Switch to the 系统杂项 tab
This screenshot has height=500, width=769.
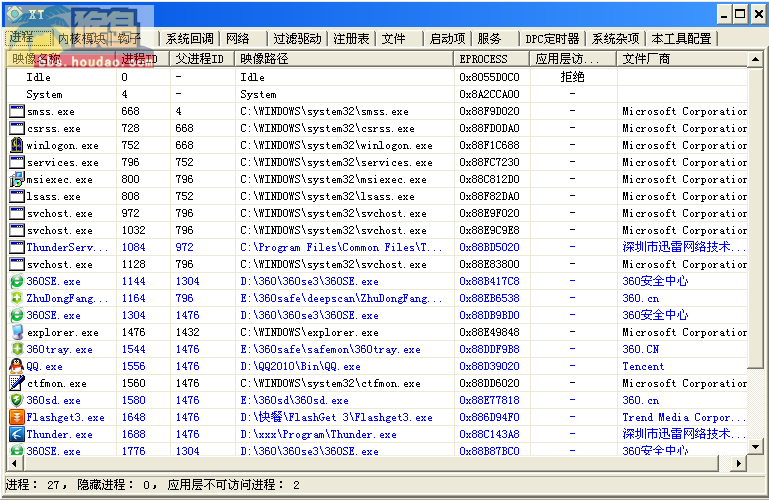[x=615, y=39]
